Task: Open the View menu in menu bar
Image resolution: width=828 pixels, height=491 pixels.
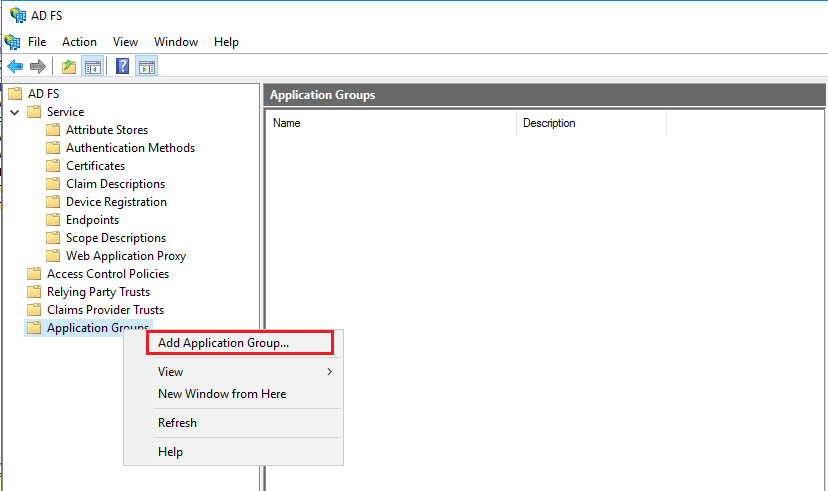Action: (125, 42)
